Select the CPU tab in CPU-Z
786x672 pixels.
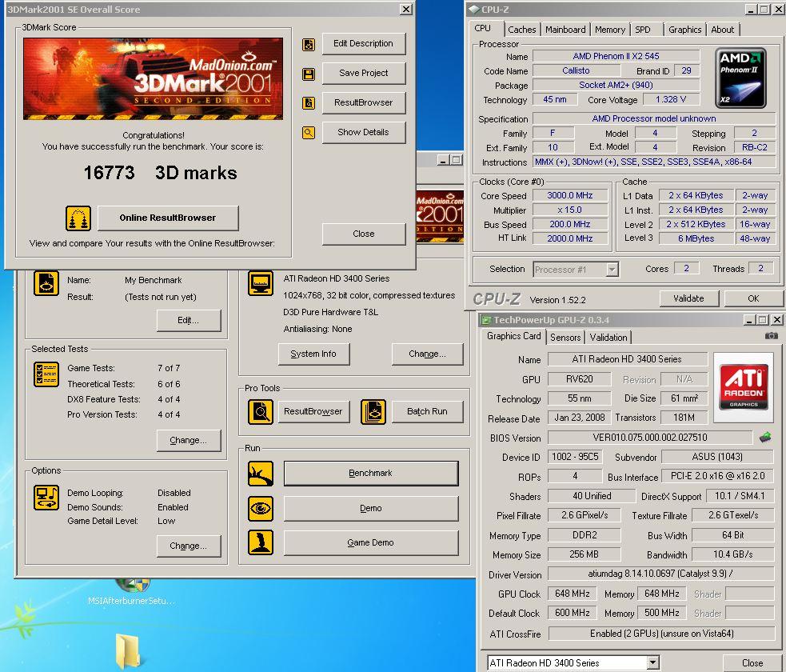[483, 29]
